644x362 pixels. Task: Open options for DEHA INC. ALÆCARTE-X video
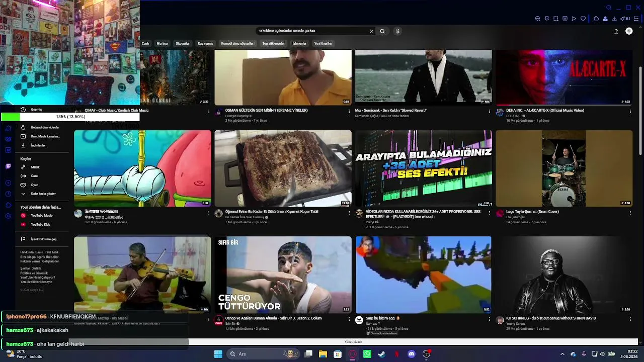click(x=630, y=111)
